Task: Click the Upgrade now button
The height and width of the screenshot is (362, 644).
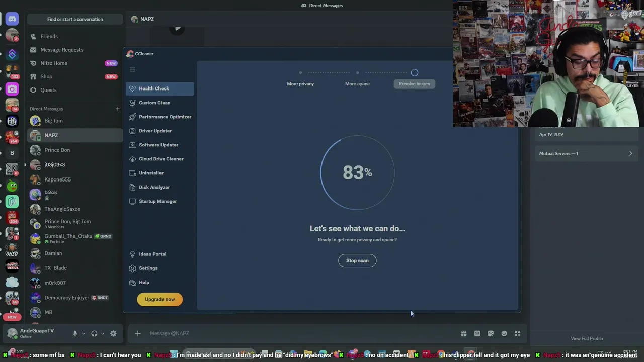Action: coord(159,299)
